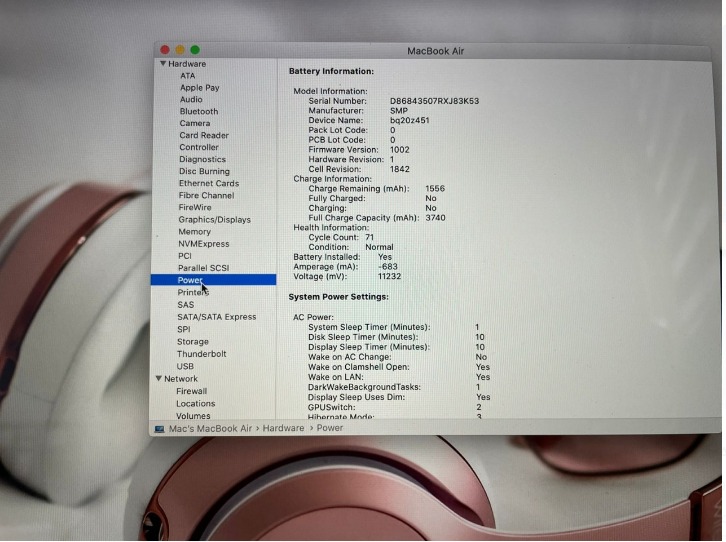
Task: Click the GPUSwitch row
Action: click(394, 407)
